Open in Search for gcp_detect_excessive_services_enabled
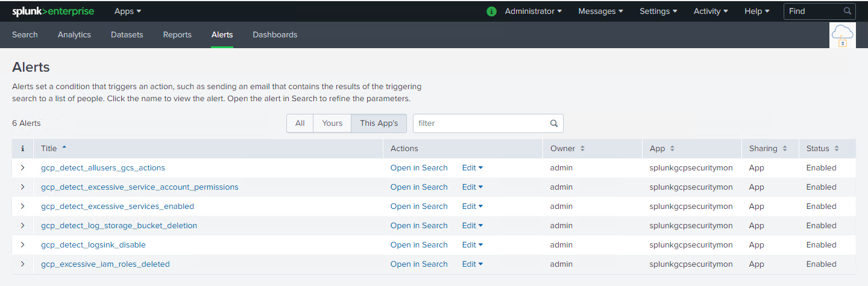868x286 pixels. 419,207
